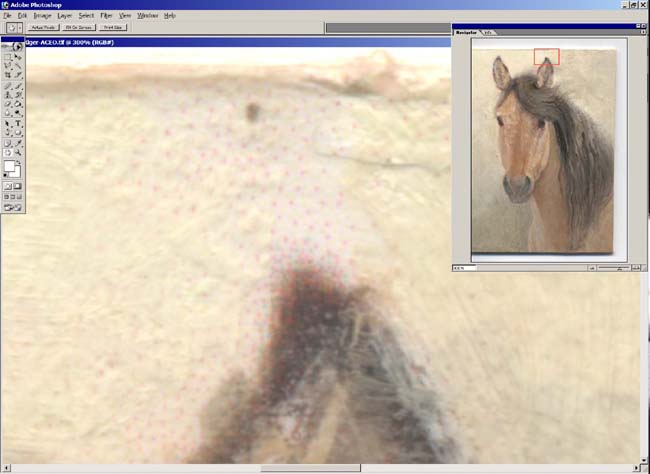Image resolution: width=650 pixels, height=474 pixels.
Task: Open the Filter menu
Action: [x=106, y=16]
